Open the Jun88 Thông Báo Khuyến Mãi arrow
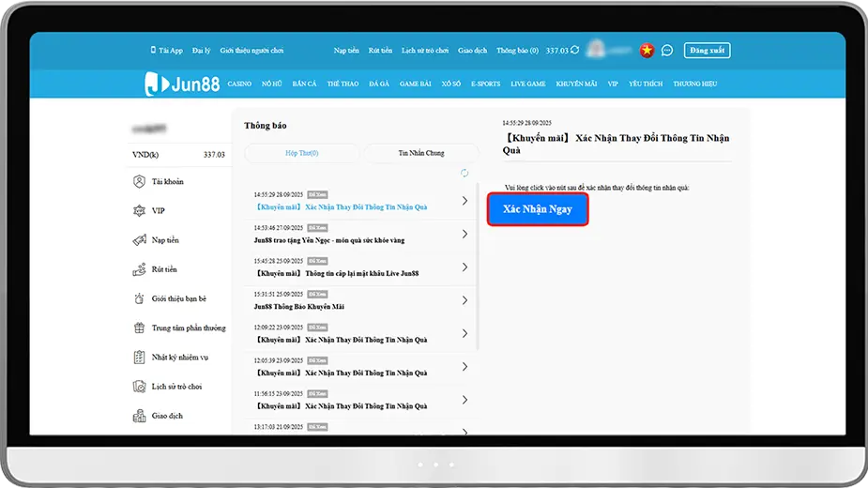 coord(464,300)
